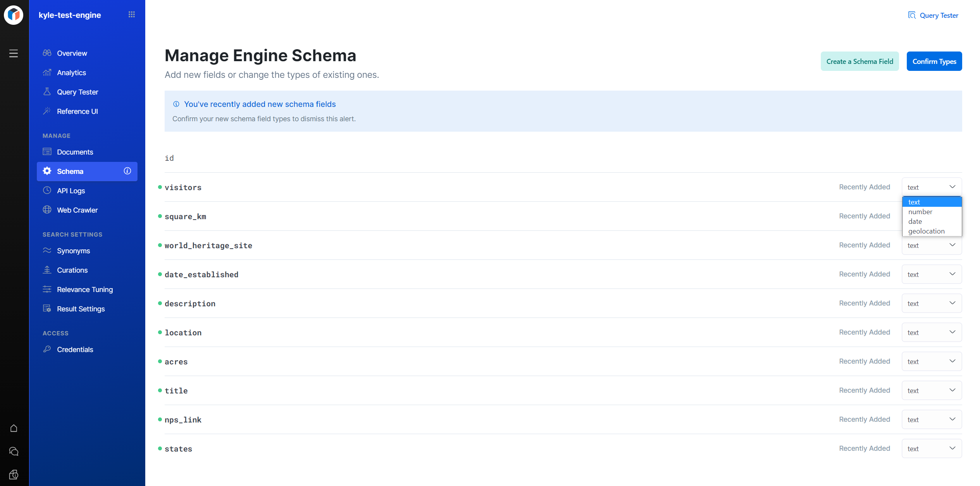Open the Web Crawler sidebar item
The height and width of the screenshot is (486, 980).
(77, 210)
